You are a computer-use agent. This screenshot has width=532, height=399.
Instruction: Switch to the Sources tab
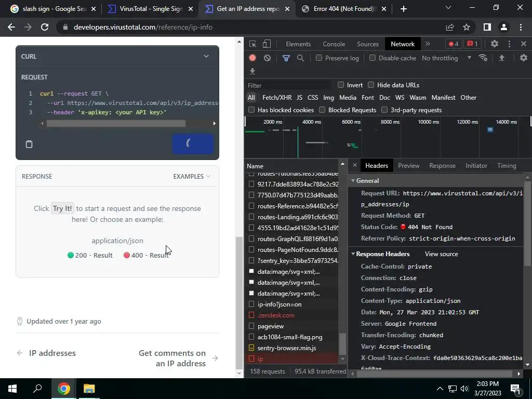coord(367,44)
